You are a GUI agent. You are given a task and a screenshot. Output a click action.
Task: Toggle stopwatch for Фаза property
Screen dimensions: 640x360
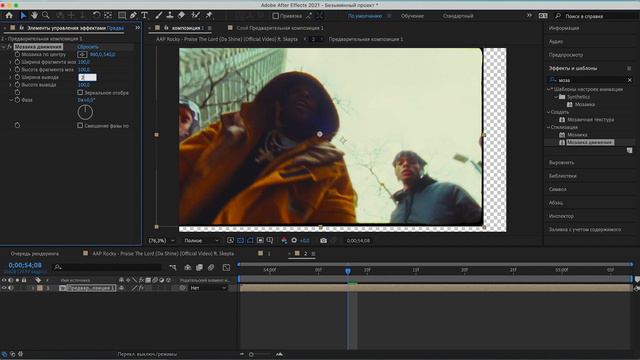pyautogui.click(x=17, y=100)
